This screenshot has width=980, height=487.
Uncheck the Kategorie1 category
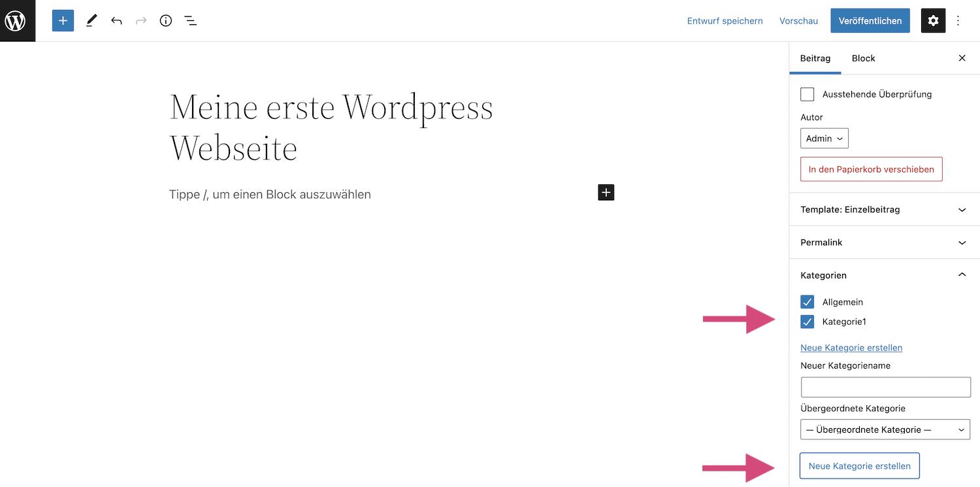tap(808, 322)
